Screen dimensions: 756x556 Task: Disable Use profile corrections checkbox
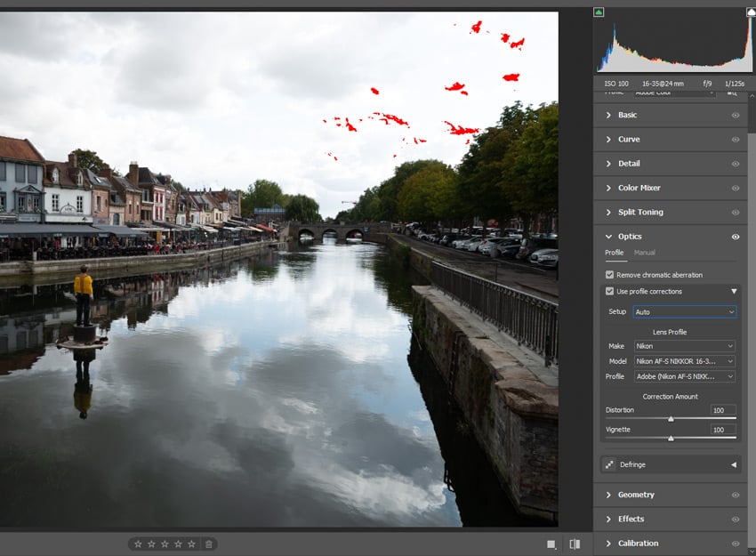coord(609,292)
